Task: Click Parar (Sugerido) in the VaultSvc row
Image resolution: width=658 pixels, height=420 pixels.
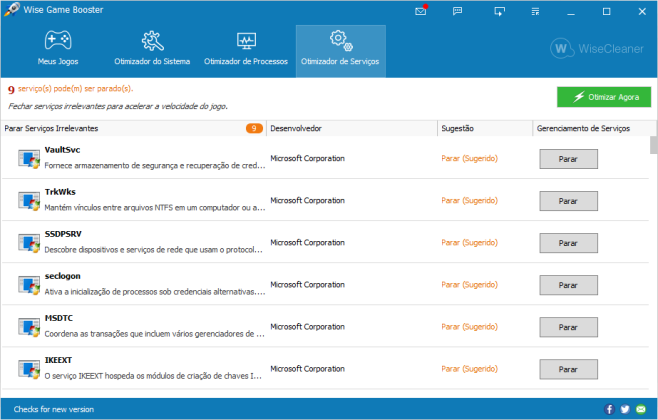Action: 470,159
